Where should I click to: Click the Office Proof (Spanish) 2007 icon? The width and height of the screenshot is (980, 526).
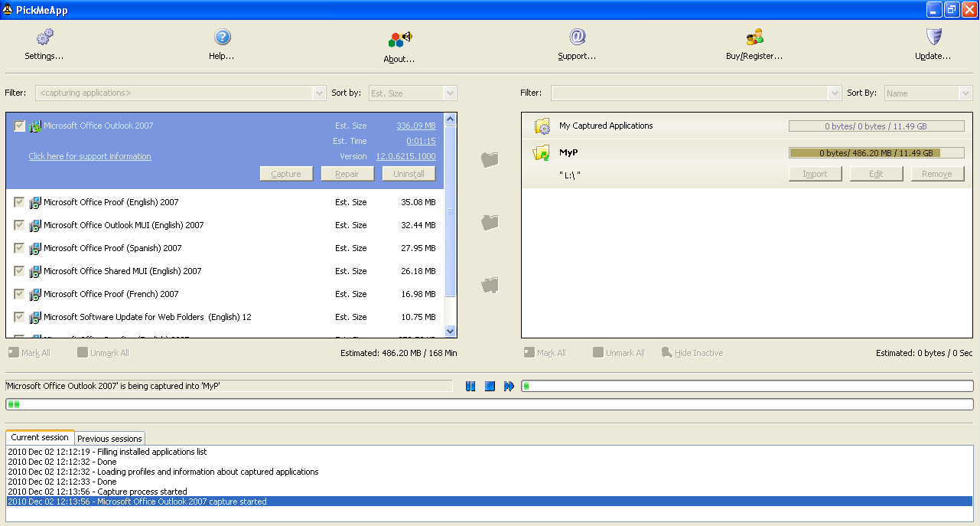click(35, 249)
